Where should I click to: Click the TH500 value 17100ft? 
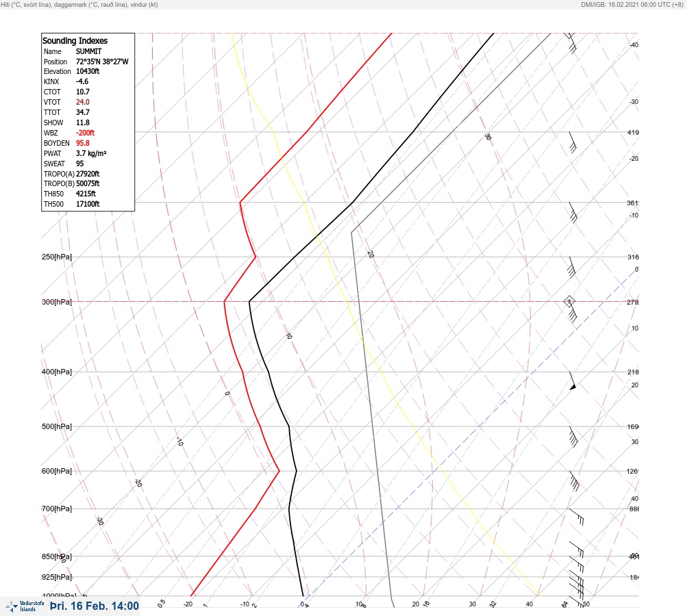[88, 204]
